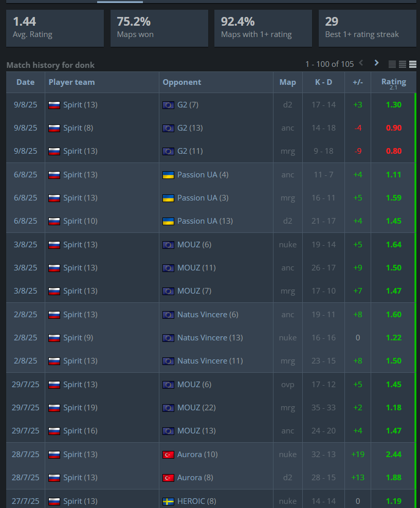Viewport: 420px width, 508px height.
Task: Click the -9 plus-minus value
Action: [357, 151]
